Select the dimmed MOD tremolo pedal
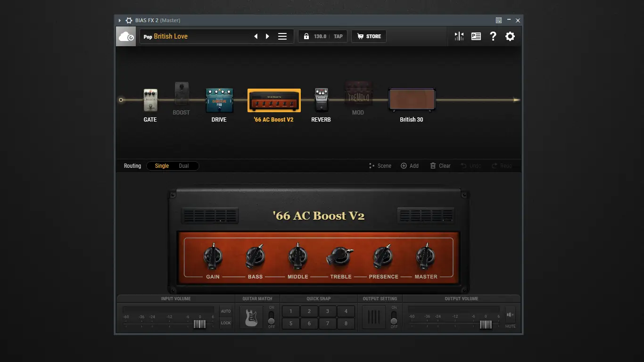 [358, 94]
